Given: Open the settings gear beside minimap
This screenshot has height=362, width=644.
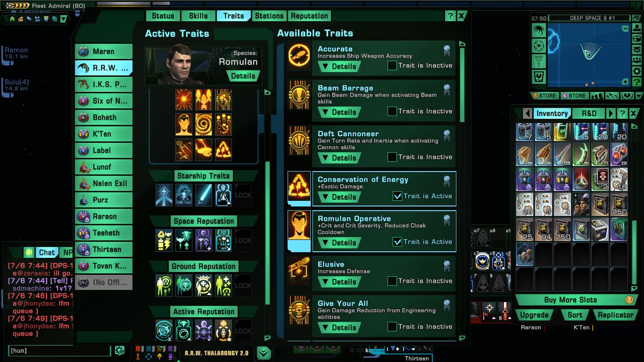Looking at the screenshot, I should pos(636,71).
